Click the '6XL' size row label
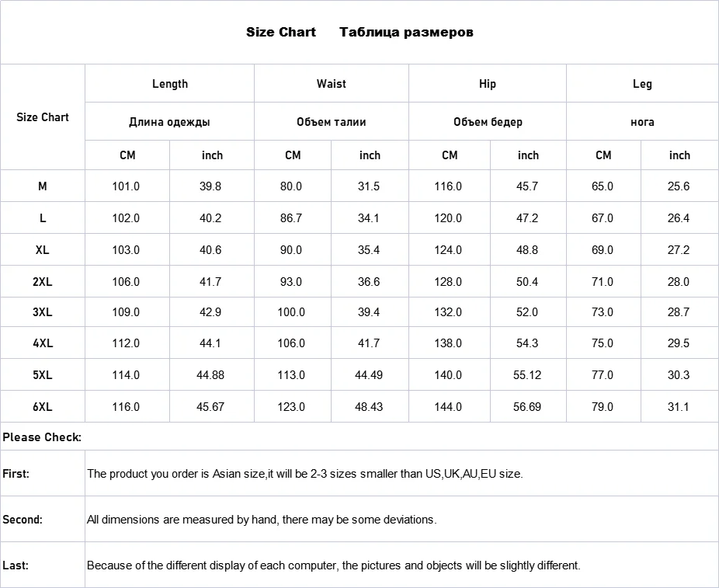This screenshot has width=719, height=588. pyautogui.click(x=43, y=407)
